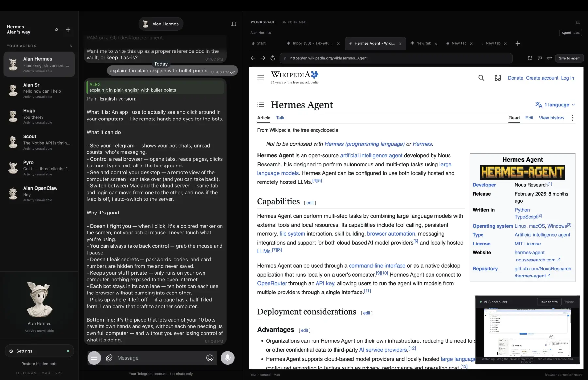Open a new browser tab with plus
Viewport: 588px width, 380px height.
coord(518,43)
